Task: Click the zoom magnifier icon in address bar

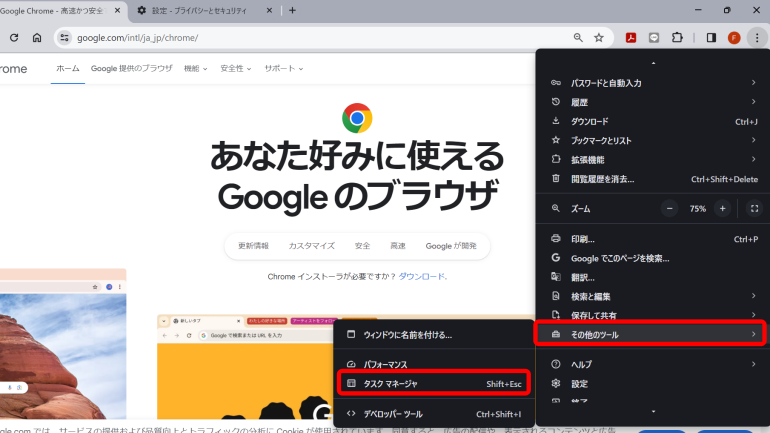Action: coord(578,38)
